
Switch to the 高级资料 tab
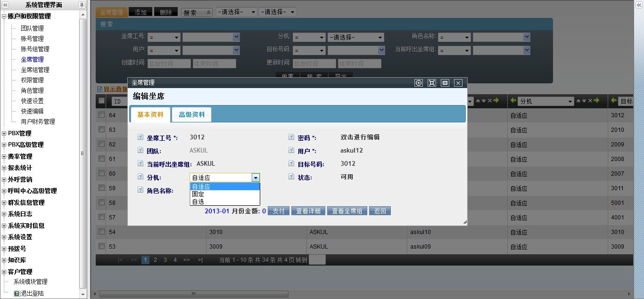pos(191,114)
